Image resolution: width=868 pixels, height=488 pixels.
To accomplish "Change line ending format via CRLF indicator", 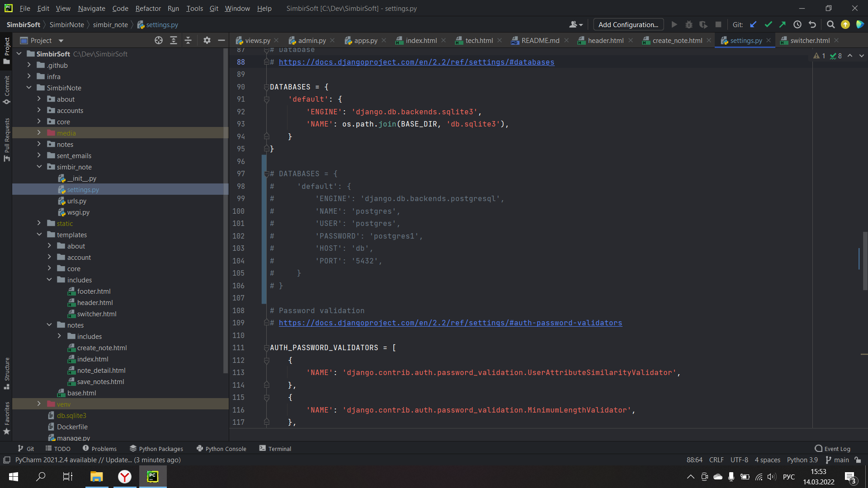I will point(716,460).
